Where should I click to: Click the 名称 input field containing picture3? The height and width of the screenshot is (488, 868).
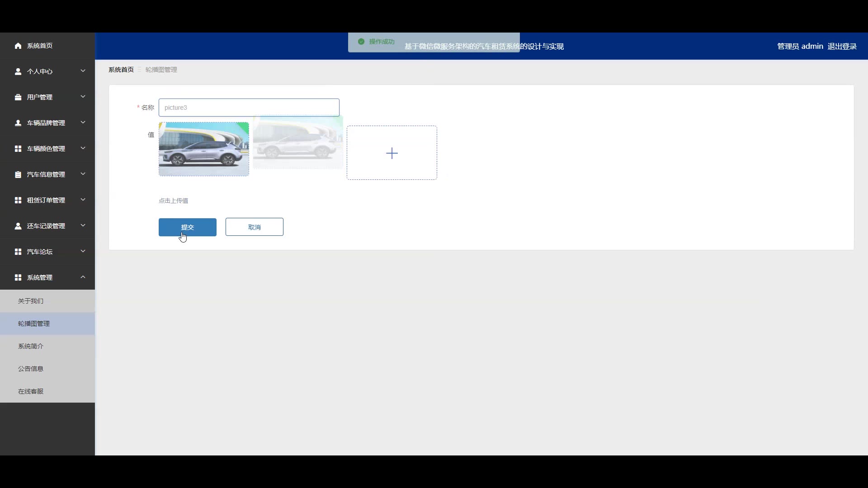click(x=249, y=108)
